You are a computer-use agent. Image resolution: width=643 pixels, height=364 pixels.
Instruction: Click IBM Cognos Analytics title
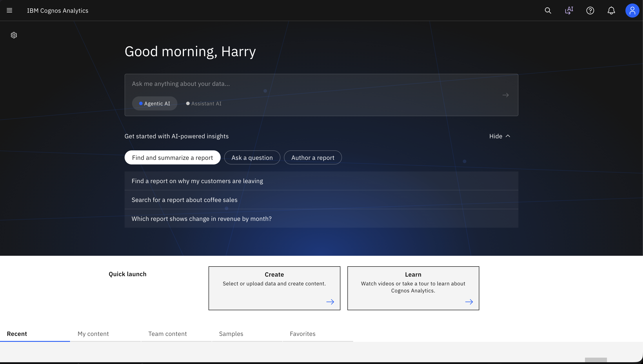(x=58, y=11)
